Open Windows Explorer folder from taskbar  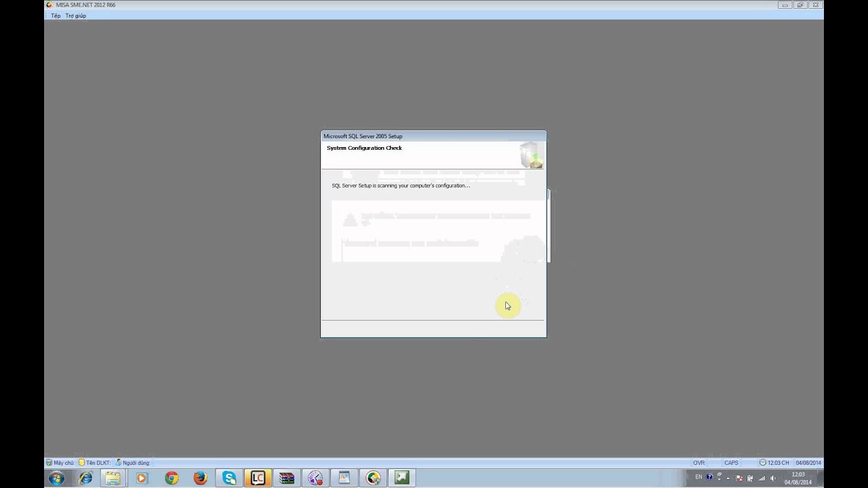point(113,478)
